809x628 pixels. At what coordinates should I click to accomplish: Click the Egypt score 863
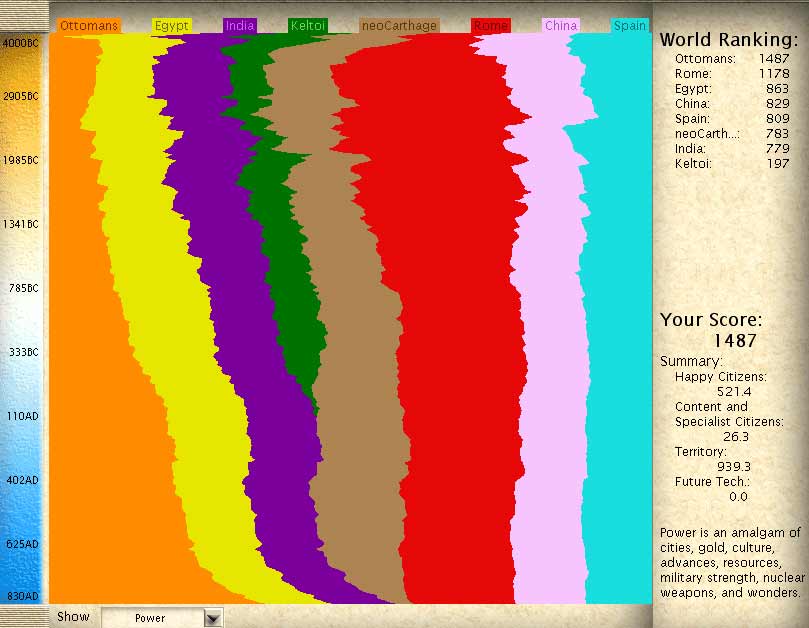(778, 89)
